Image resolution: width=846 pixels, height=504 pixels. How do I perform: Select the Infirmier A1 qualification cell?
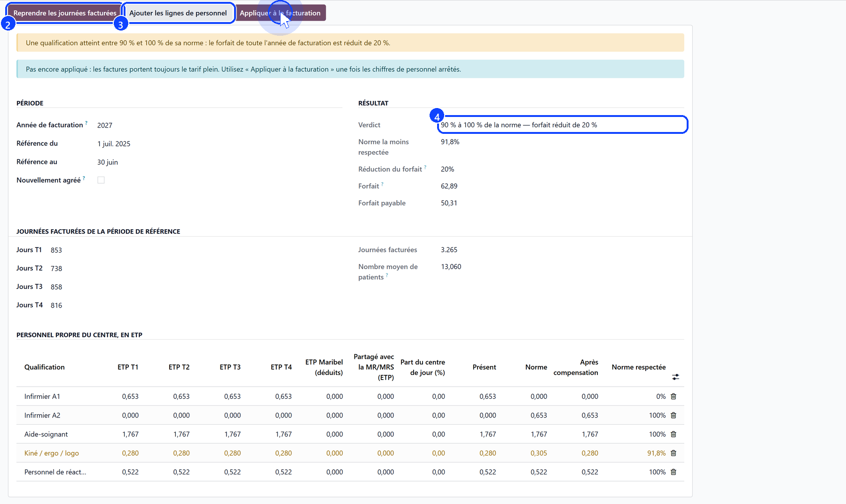coord(42,396)
